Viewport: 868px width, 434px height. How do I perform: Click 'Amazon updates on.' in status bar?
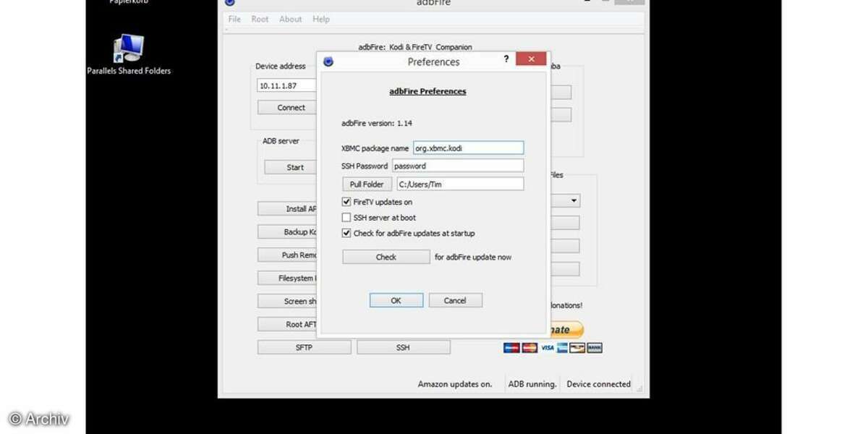click(455, 384)
